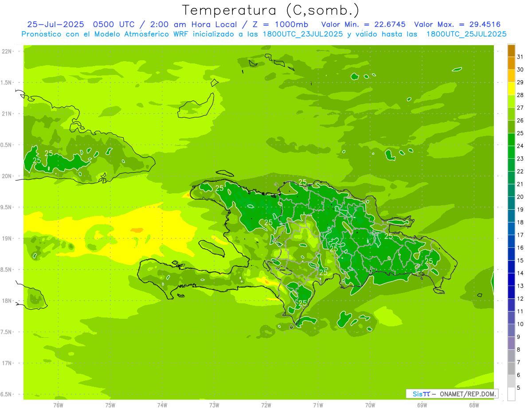The image size is (532, 411).
Task: Click the date text "25-Jul-2025"
Action: tap(55, 24)
